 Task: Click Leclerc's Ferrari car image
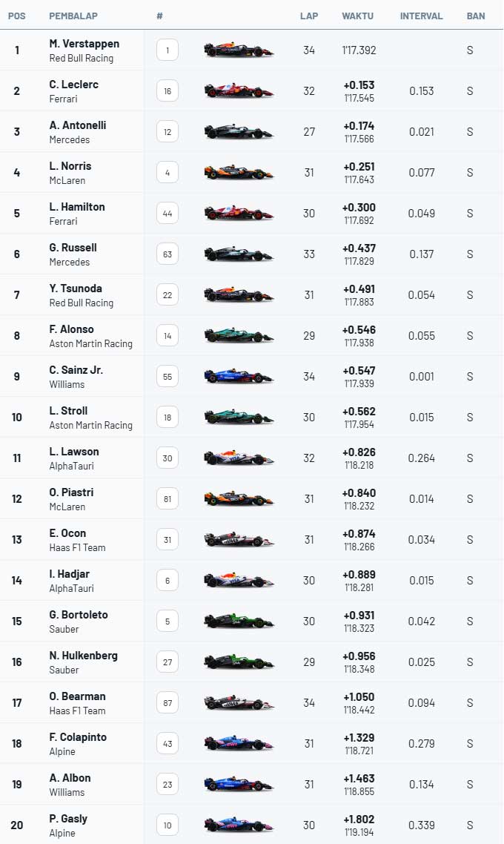point(239,91)
